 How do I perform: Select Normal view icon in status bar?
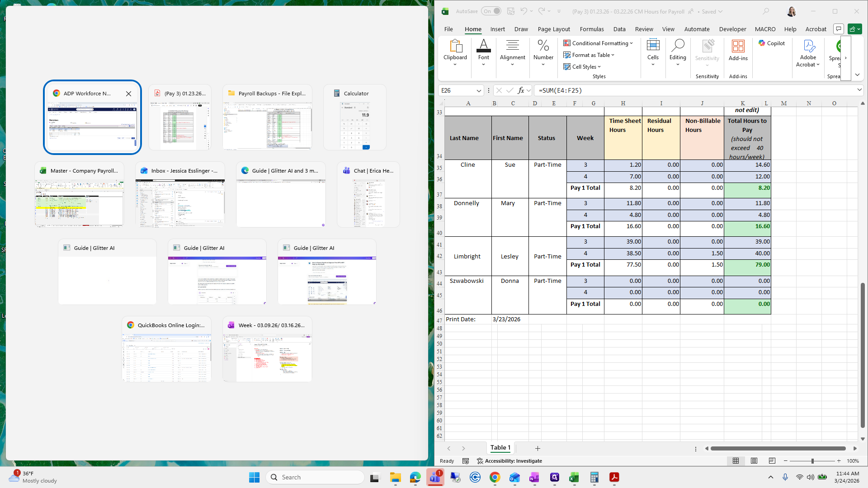(x=736, y=461)
